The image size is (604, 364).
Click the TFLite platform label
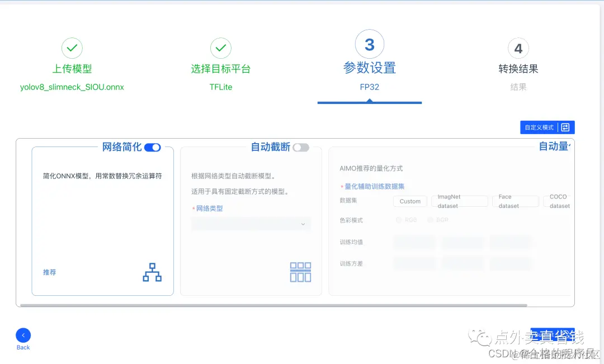221,87
